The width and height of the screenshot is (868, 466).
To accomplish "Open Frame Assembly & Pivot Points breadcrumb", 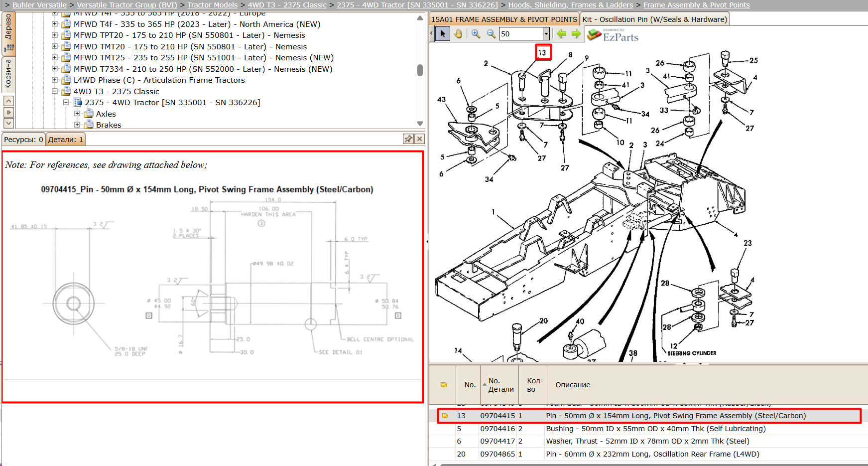I will click(697, 5).
